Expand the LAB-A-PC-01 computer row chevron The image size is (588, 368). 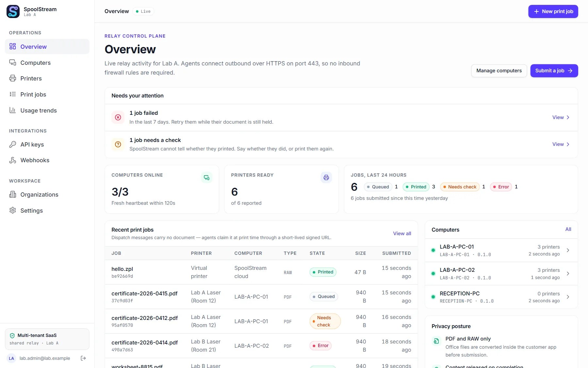(568, 250)
